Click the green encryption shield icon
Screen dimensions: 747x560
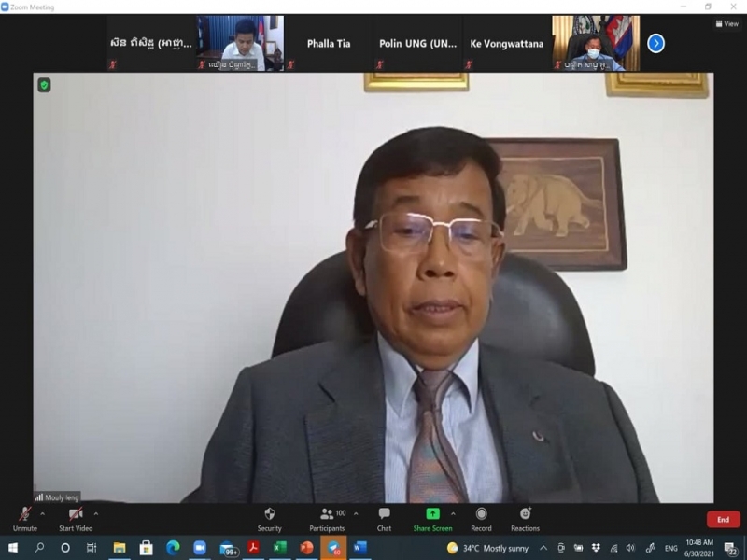click(44, 85)
